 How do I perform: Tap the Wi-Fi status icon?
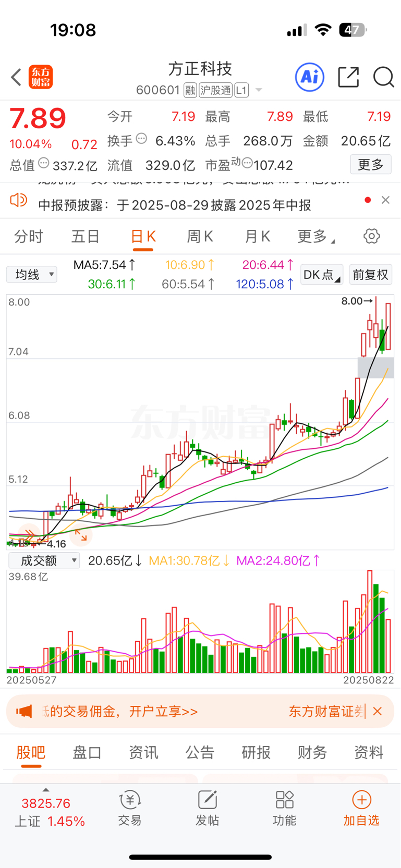coord(323,30)
